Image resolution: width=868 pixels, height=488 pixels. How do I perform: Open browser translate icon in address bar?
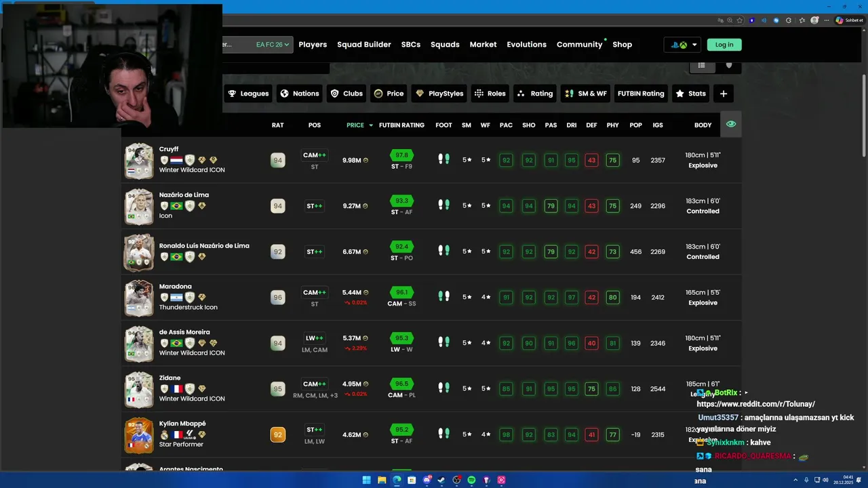721,20
